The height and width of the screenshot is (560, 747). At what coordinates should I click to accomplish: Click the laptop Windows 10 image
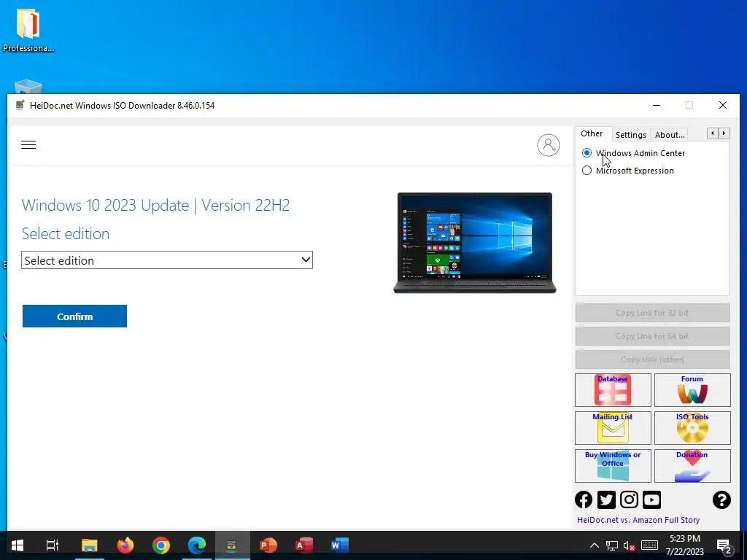click(x=474, y=243)
